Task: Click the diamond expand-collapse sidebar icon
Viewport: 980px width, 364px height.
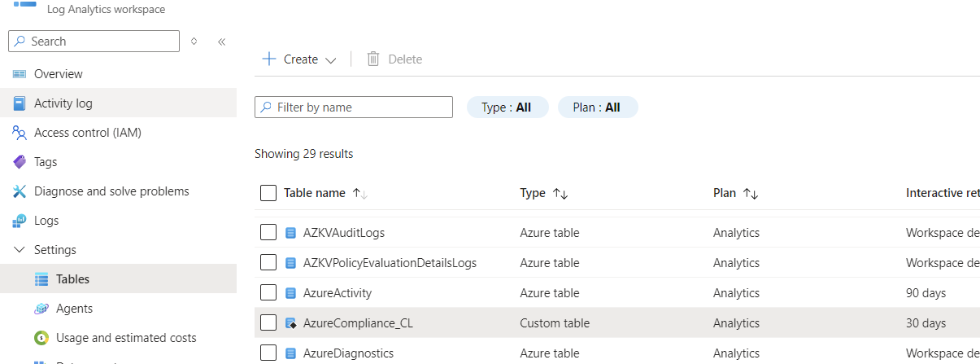Action: click(194, 42)
